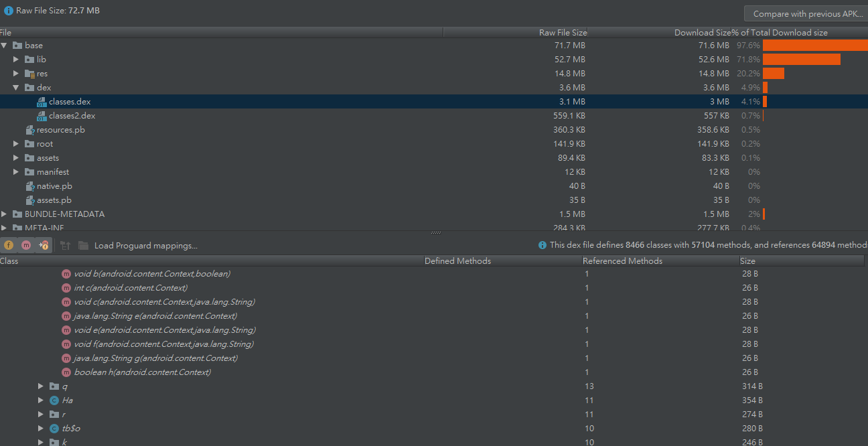Select the resources.pb file icon
The image size is (868, 446).
[29, 130]
